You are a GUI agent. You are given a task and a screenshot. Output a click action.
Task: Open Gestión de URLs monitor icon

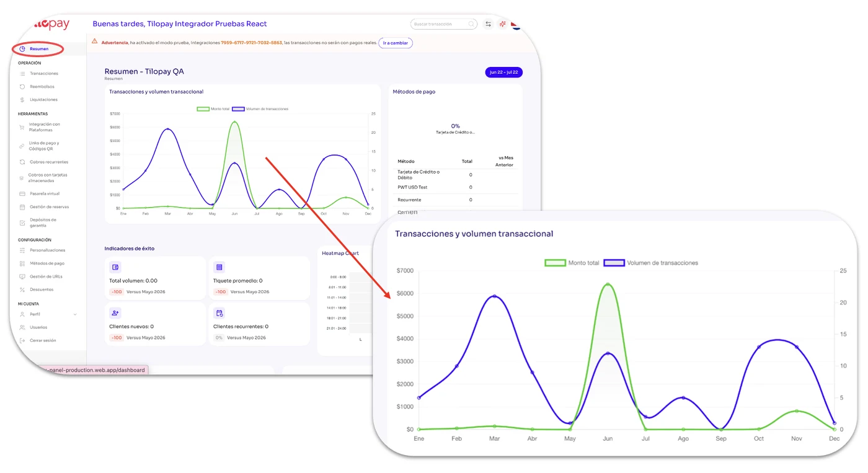(22, 276)
